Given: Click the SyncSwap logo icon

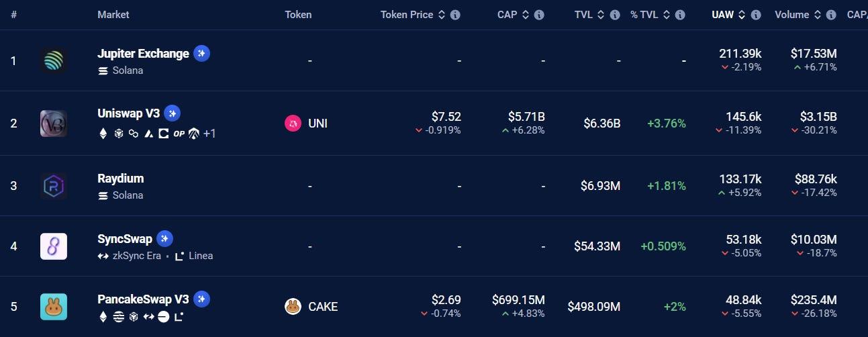Looking at the screenshot, I should pyautogui.click(x=53, y=246).
